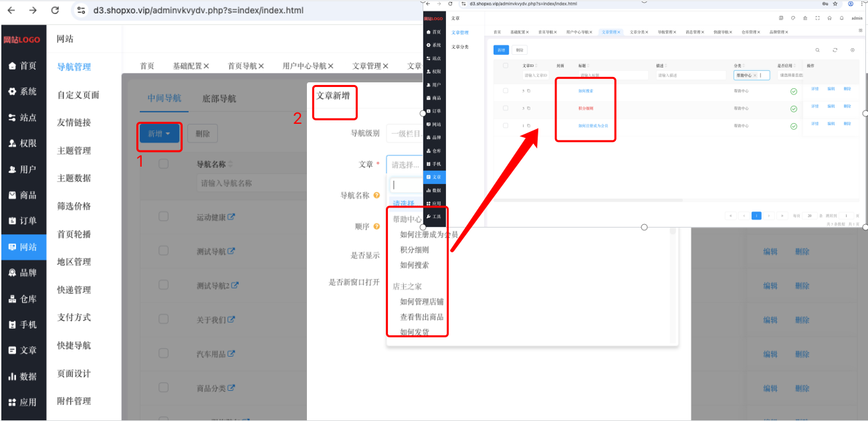Image resolution: width=868 pixels, height=421 pixels.
Task: Check the checkbox for the 关于我们 row
Action: click(163, 319)
